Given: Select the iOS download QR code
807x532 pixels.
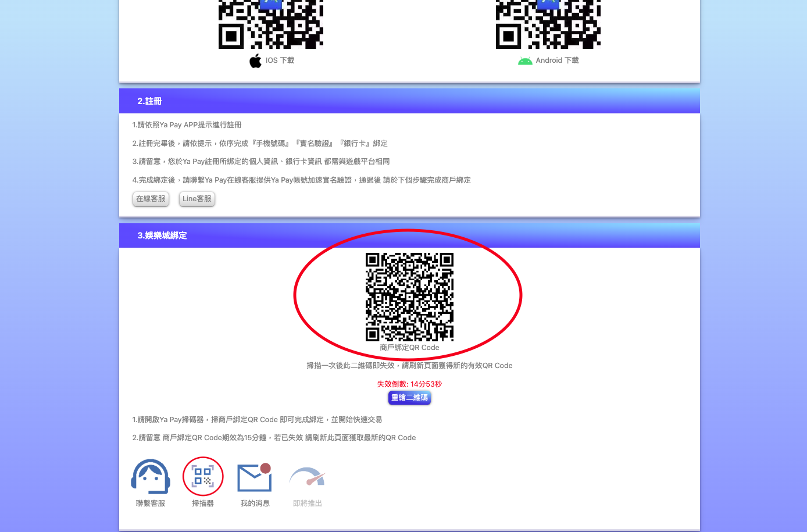Looking at the screenshot, I should point(271,24).
